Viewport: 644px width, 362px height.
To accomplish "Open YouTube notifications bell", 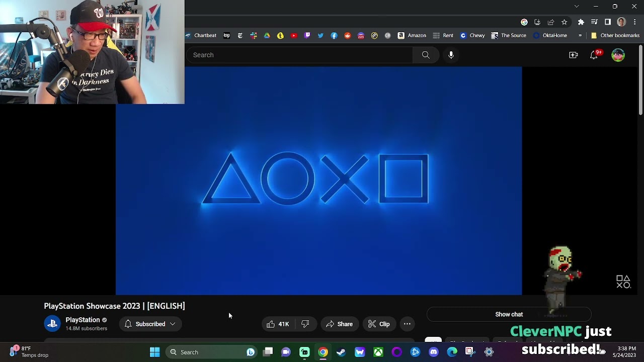I will pos(594,55).
